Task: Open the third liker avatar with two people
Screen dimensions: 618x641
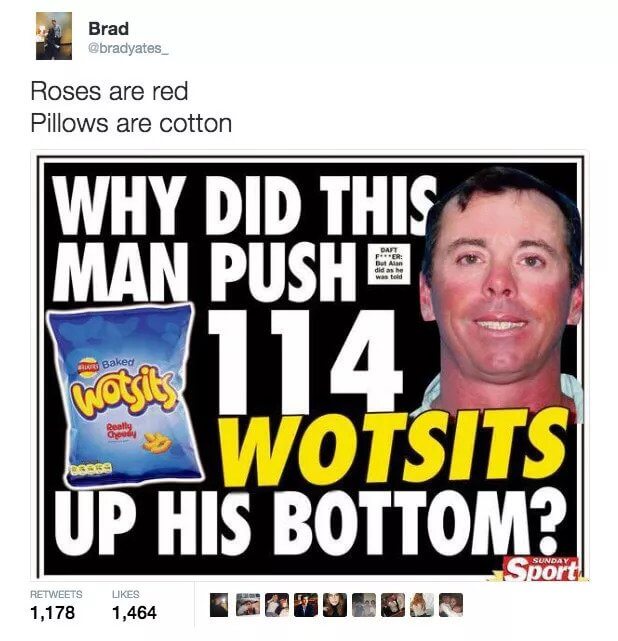Action: (x=277, y=605)
